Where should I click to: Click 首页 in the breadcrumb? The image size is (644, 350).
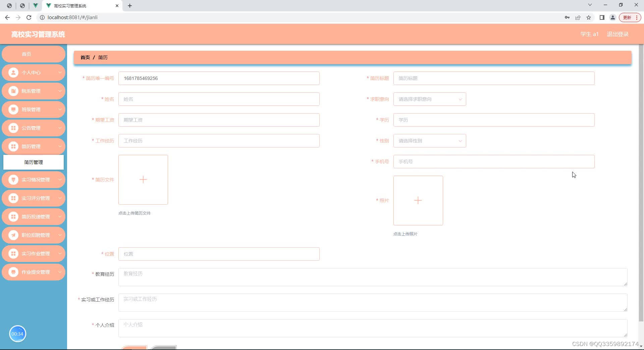pos(85,57)
